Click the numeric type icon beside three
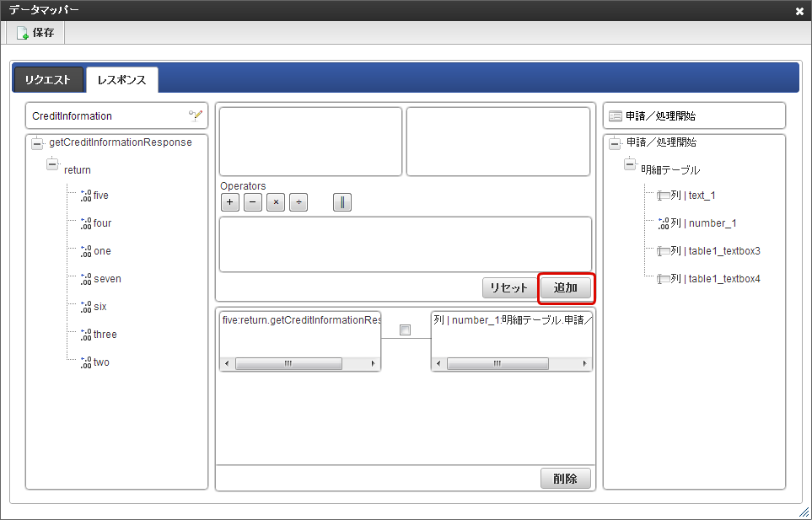812x520 pixels. click(x=86, y=335)
